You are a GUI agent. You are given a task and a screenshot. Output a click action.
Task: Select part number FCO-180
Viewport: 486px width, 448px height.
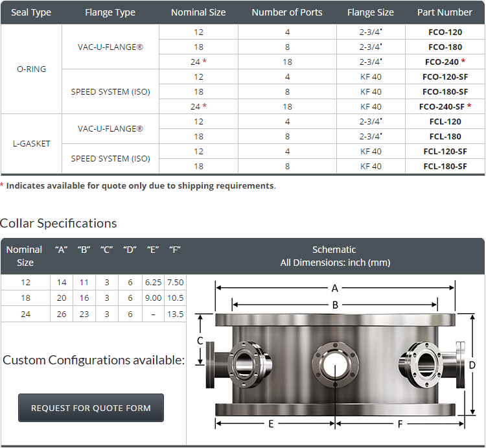click(x=445, y=47)
